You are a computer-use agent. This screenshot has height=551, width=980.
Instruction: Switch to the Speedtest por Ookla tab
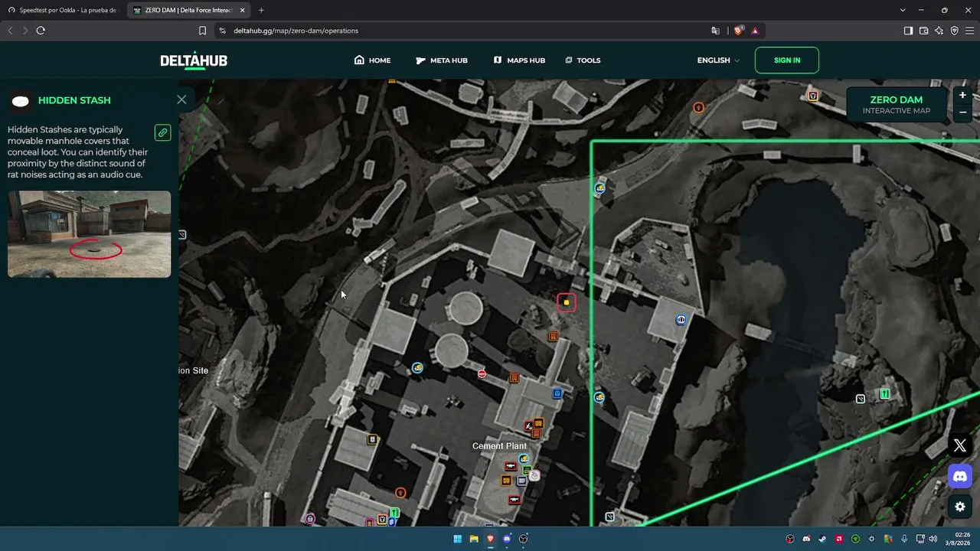tap(63, 10)
